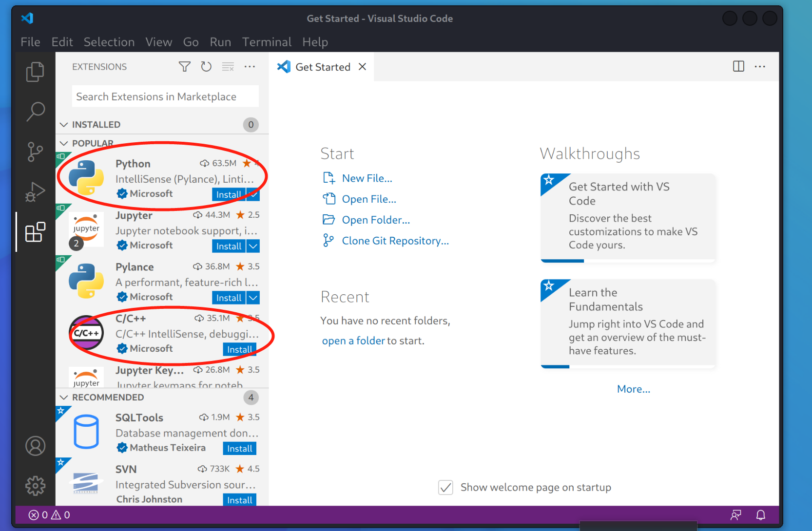Install the SVN extension
Viewport: 812px width, 531px height.
[240, 500]
